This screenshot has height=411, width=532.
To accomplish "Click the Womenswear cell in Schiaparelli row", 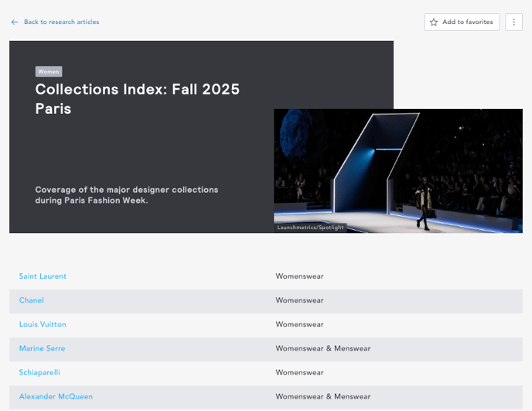I will pyautogui.click(x=299, y=372).
